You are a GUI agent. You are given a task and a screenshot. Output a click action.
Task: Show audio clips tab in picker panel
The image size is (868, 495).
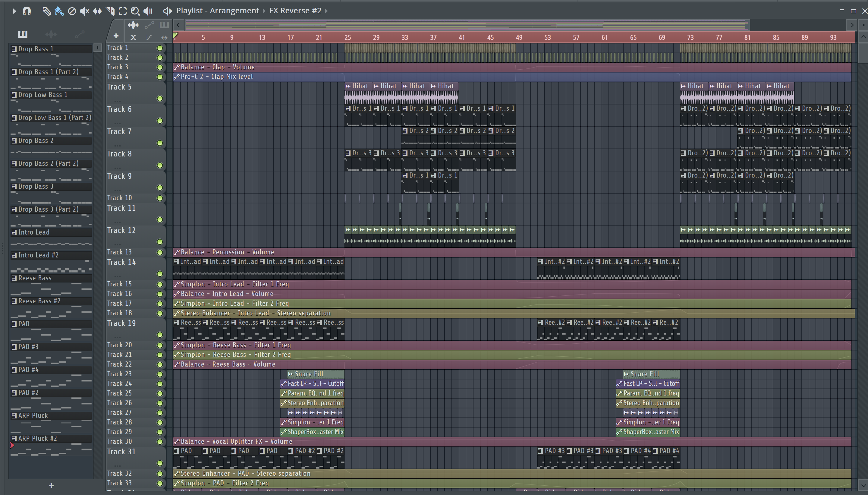(x=51, y=34)
